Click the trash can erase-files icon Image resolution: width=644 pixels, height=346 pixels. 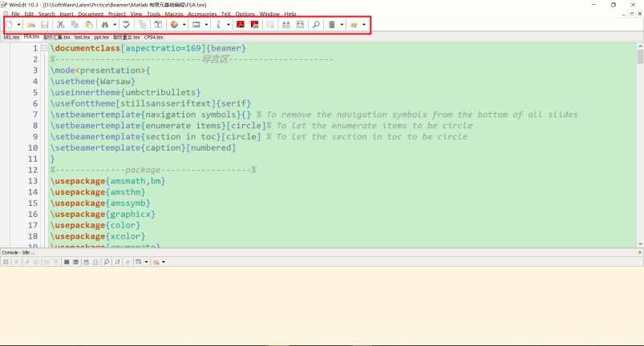pos(332,25)
